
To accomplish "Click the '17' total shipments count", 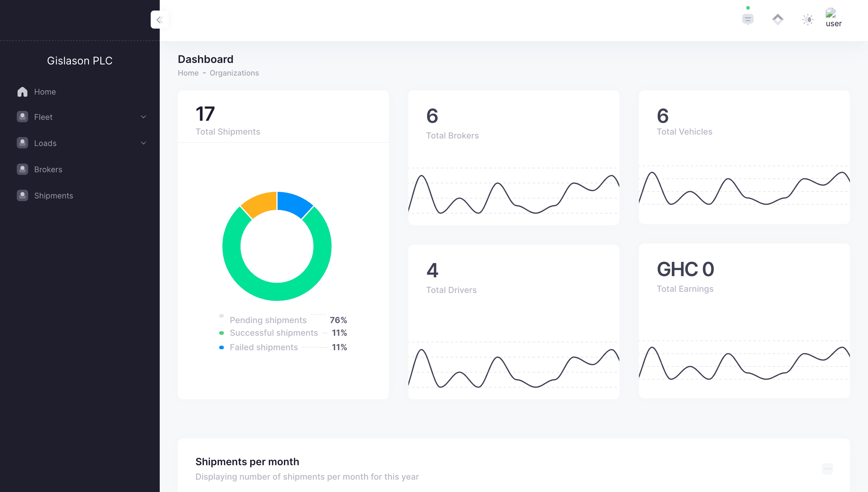I will 205,114.
